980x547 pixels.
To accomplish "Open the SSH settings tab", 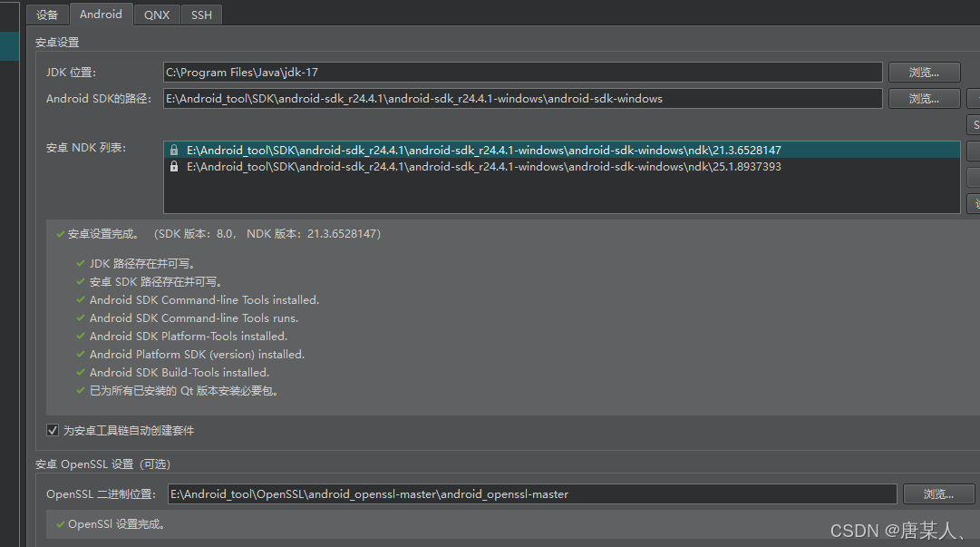I will [x=200, y=15].
